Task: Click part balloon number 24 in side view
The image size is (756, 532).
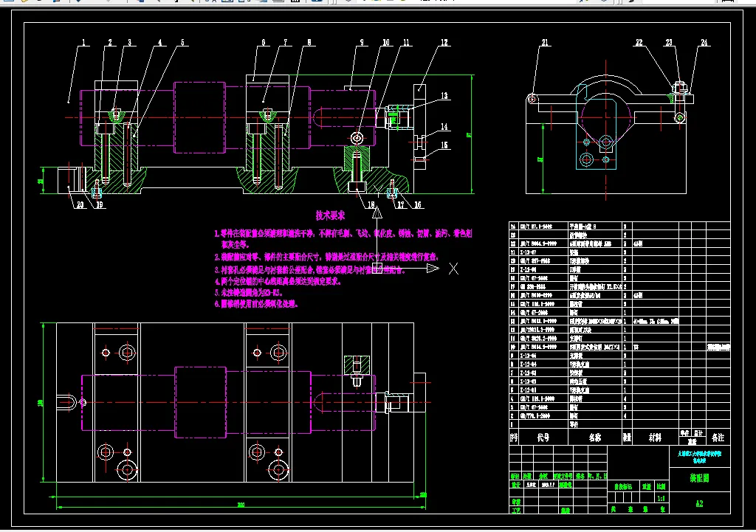Action: point(704,42)
